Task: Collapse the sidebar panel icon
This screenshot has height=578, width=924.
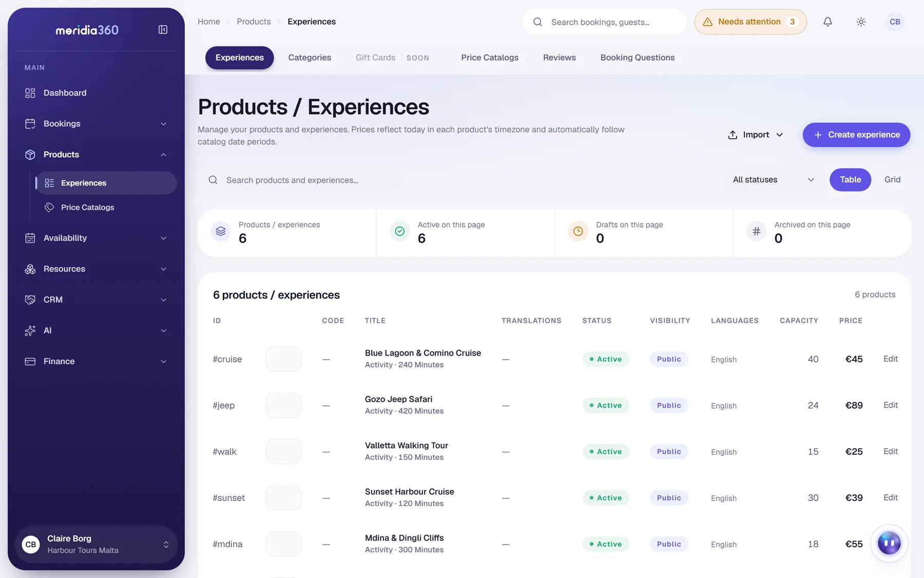Action: tap(163, 30)
